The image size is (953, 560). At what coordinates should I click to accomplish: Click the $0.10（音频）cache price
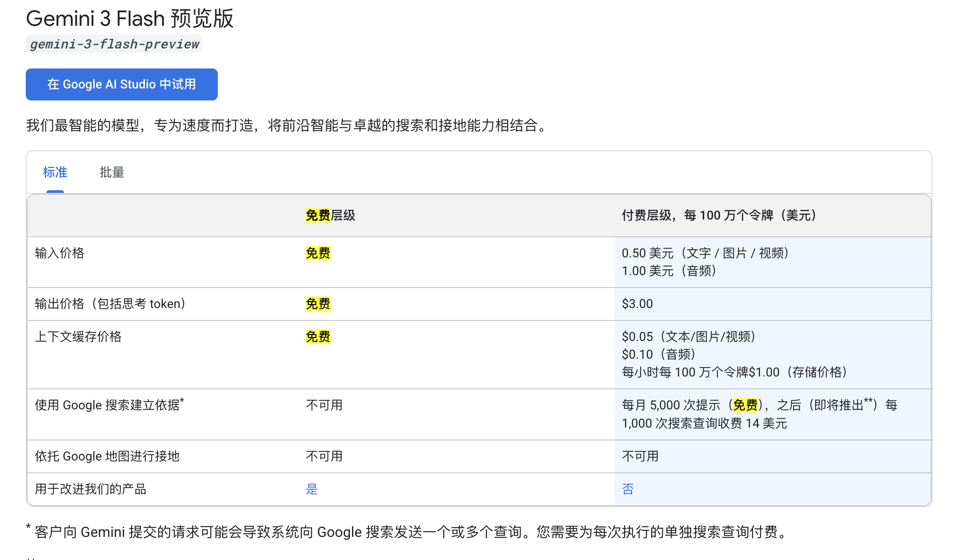tap(658, 355)
